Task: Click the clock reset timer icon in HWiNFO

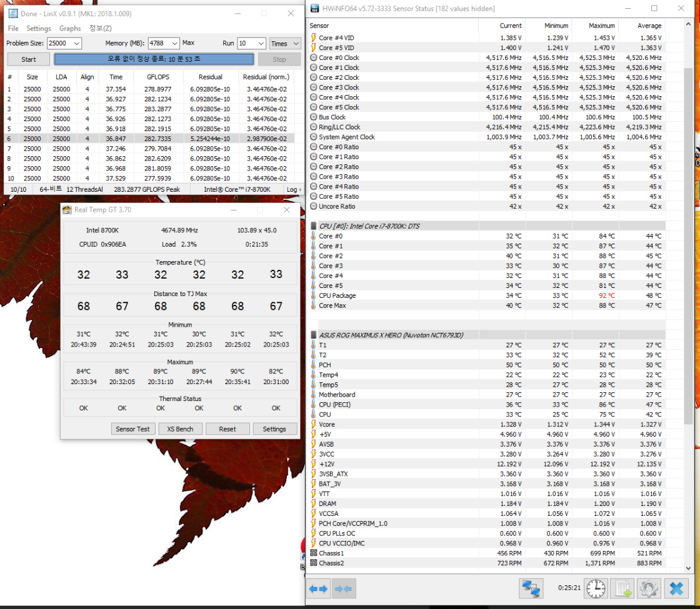Action: (596, 588)
